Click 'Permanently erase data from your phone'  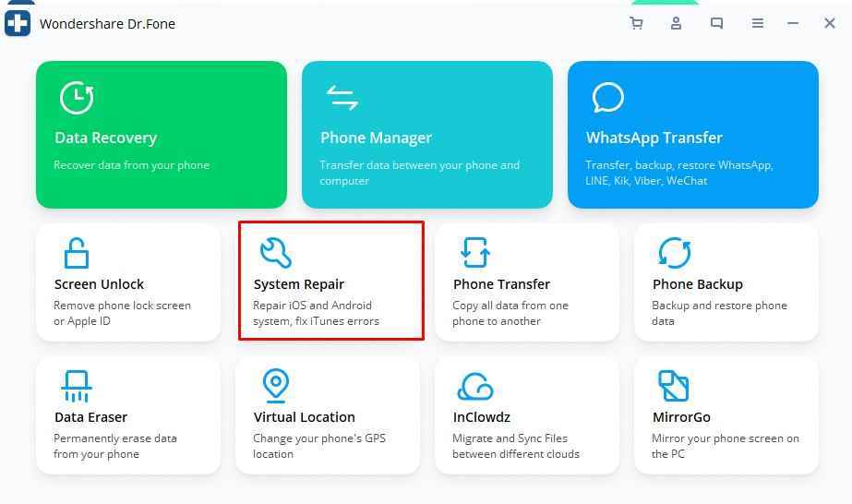pos(115,446)
